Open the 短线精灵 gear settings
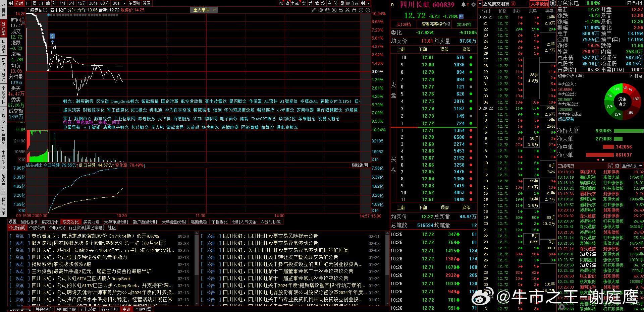 pos(617,166)
